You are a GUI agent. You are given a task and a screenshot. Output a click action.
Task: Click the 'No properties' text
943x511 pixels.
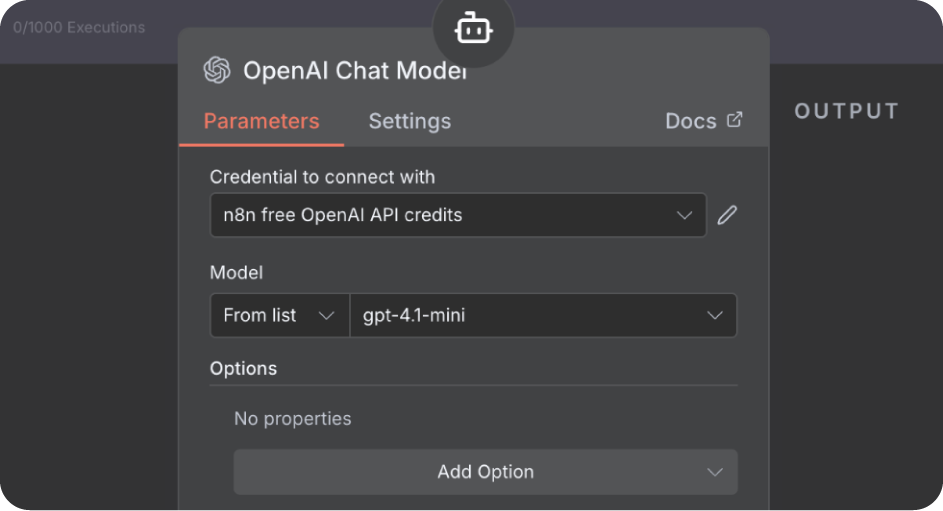pos(292,418)
